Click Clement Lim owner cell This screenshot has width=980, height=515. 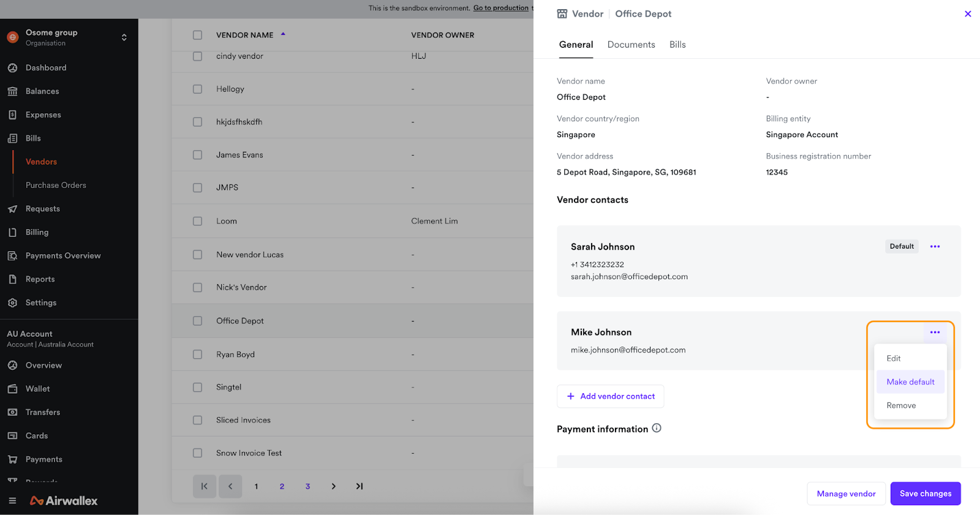point(434,221)
